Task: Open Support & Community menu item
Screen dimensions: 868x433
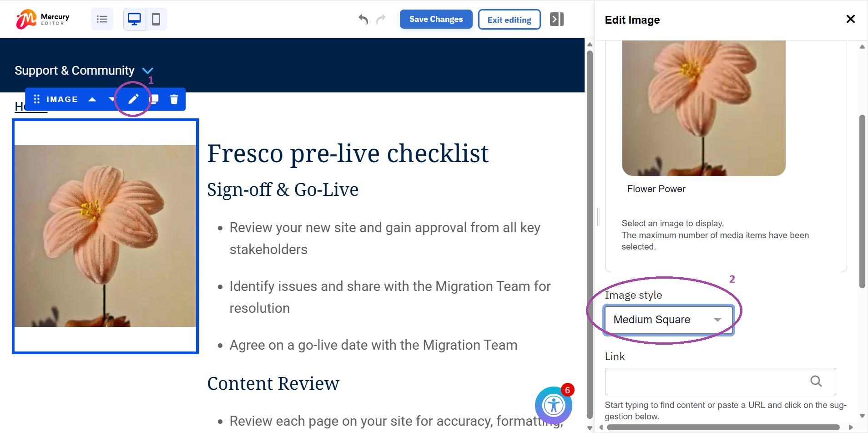Action: tap(75, 71)
